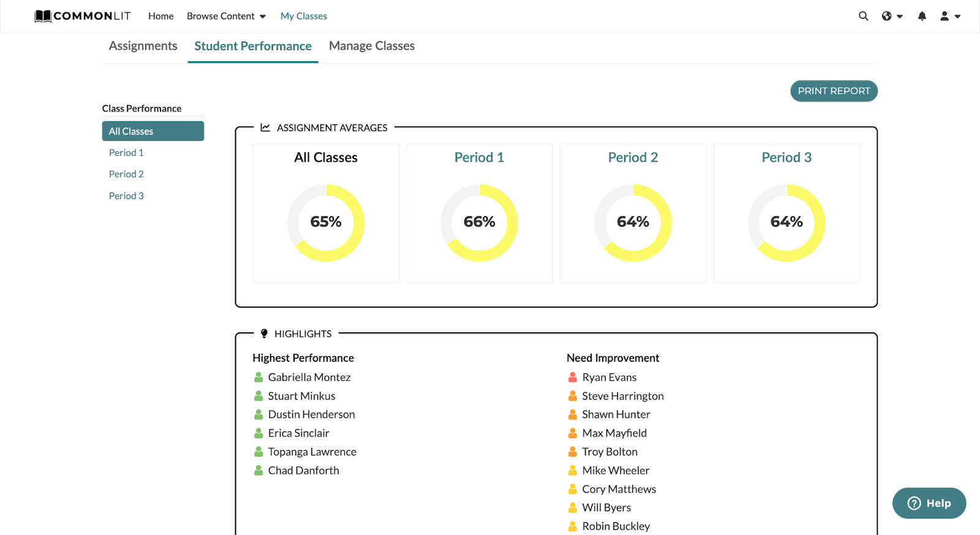Expand the Browse Content dropdown

(x=226, y=16)
